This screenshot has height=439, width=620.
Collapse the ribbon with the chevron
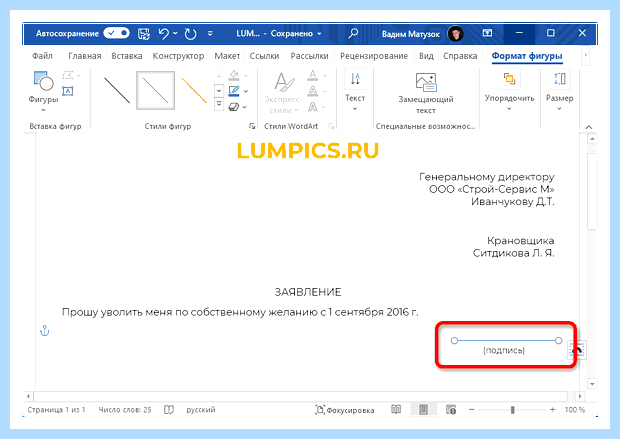[589, 127]
